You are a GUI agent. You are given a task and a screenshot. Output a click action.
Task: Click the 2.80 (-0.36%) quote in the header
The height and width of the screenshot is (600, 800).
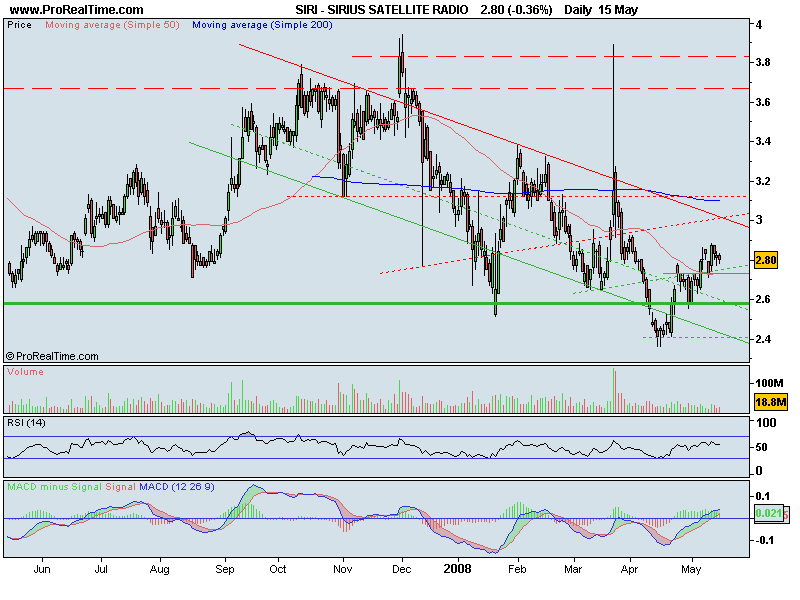coord(516,10)
